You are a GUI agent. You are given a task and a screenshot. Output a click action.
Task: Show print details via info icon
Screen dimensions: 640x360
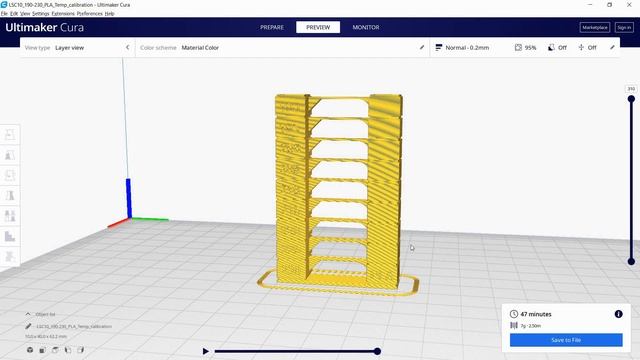pyautogui.click(x=618, y=314)
